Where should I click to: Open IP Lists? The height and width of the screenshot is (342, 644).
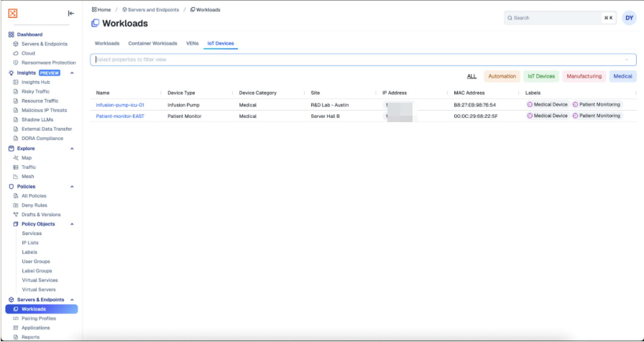(x=30, y=243)
